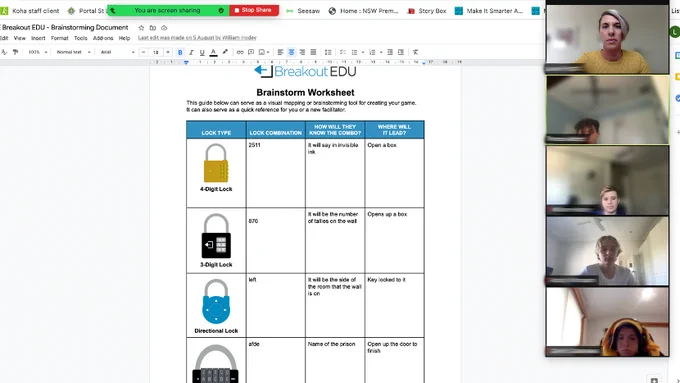The image size is (680, 383).
Task: Click the insert link icon
Action: [240, 52]
